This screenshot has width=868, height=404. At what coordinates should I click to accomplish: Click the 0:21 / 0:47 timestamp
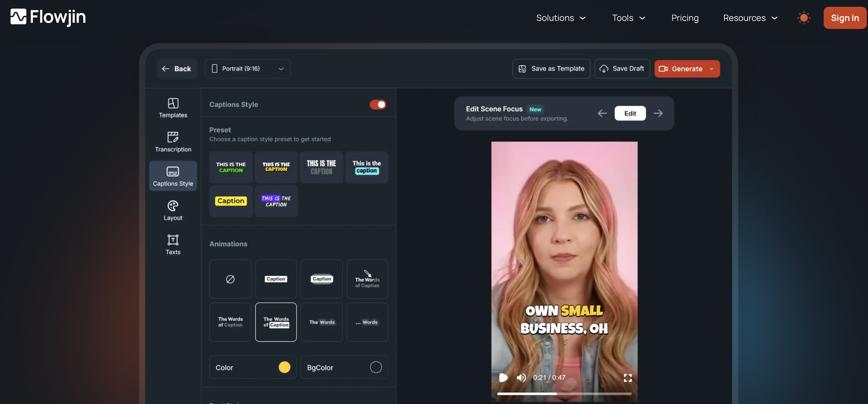(x=549, y=377)
